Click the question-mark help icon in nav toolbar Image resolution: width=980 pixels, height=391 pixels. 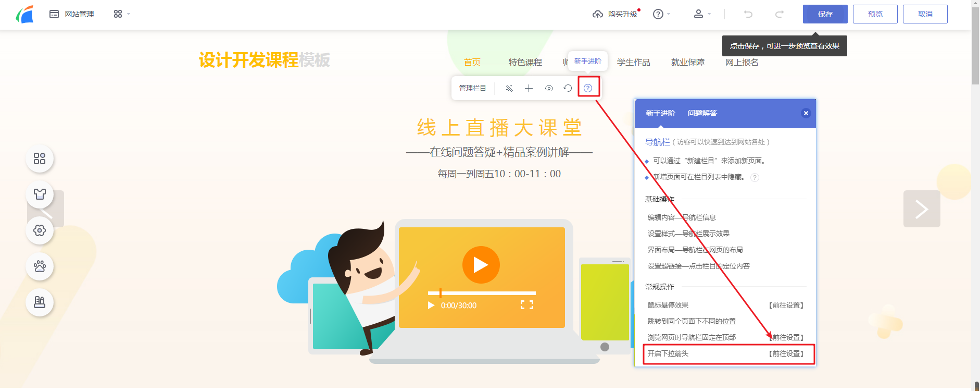tap(588, 88)
